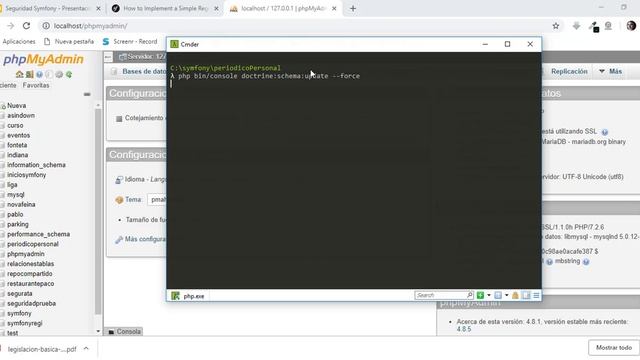Click the green reload navigation panel icon

(x=69, y=75)
